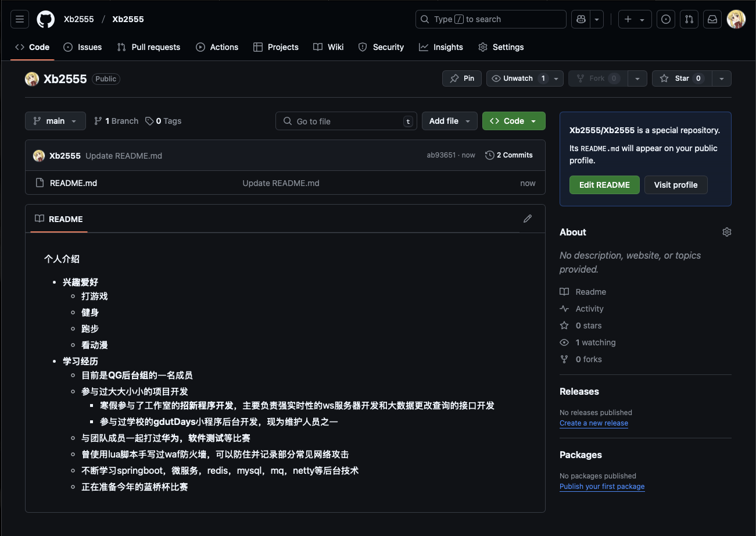
Task: View your pull requests header icon
Action: click(689, 19)
